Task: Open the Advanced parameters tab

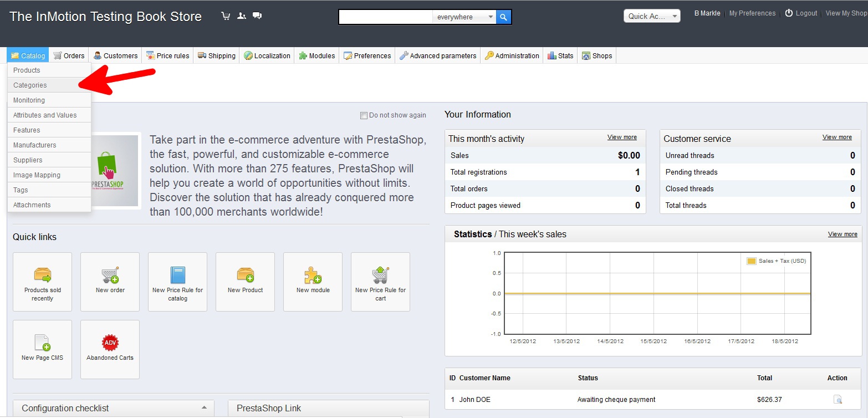Action: click(x=437, y=55)
